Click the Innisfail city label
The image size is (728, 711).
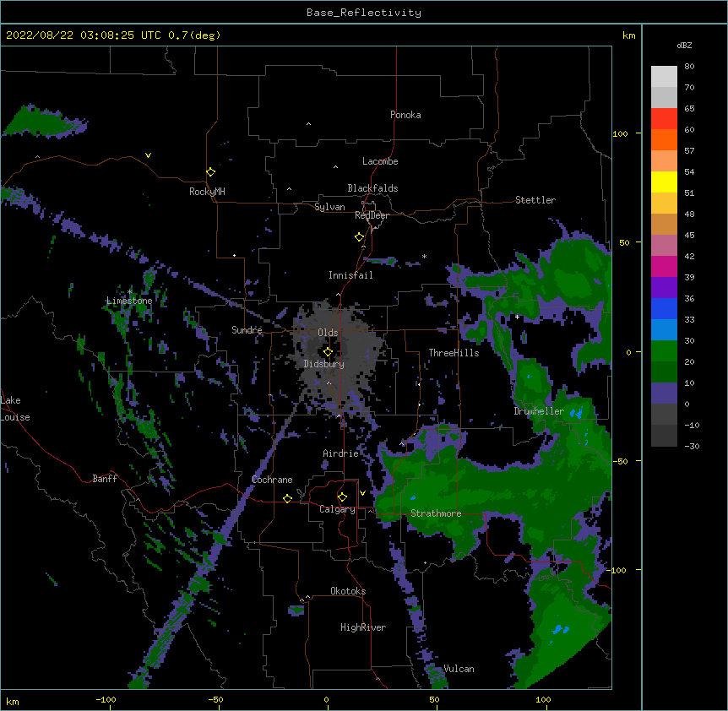(x=350, y=275)
